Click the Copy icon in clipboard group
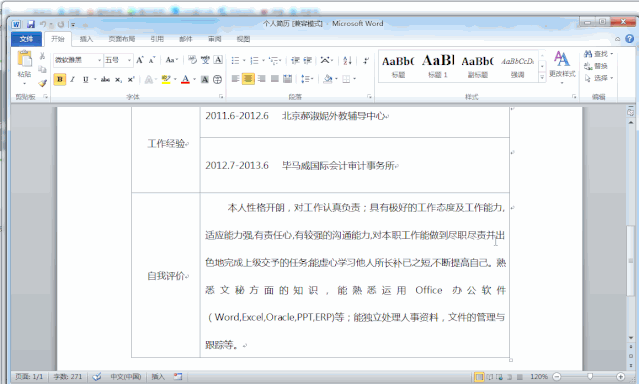Viewport: 639px width, 384px height. click(42, 69)
